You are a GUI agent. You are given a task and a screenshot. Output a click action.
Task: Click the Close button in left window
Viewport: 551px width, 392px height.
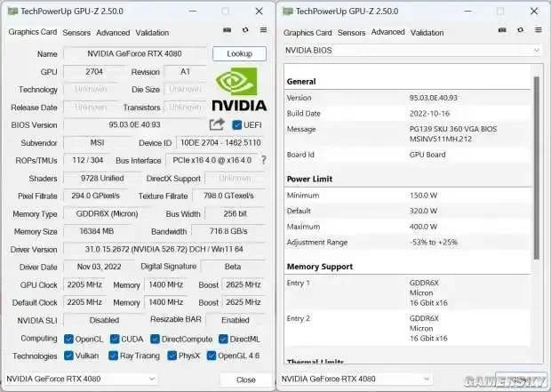pos(245,380)
